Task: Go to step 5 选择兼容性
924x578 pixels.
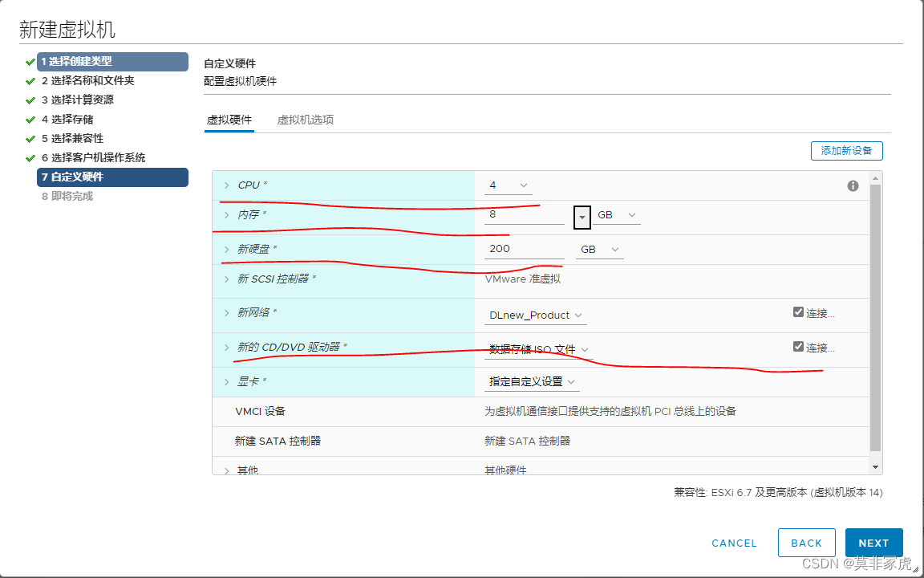Action: 72,139
